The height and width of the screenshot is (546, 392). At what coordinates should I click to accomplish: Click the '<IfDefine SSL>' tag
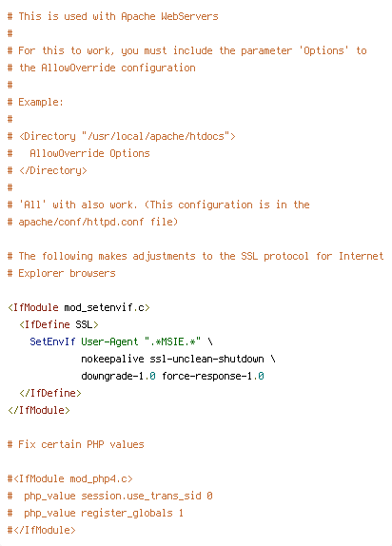59,324
